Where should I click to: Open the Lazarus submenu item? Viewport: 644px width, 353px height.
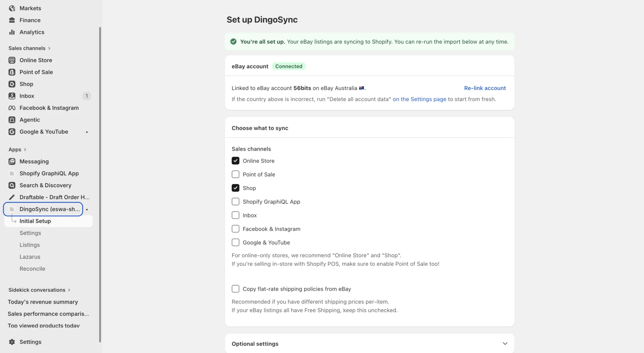tap(30, 257)
